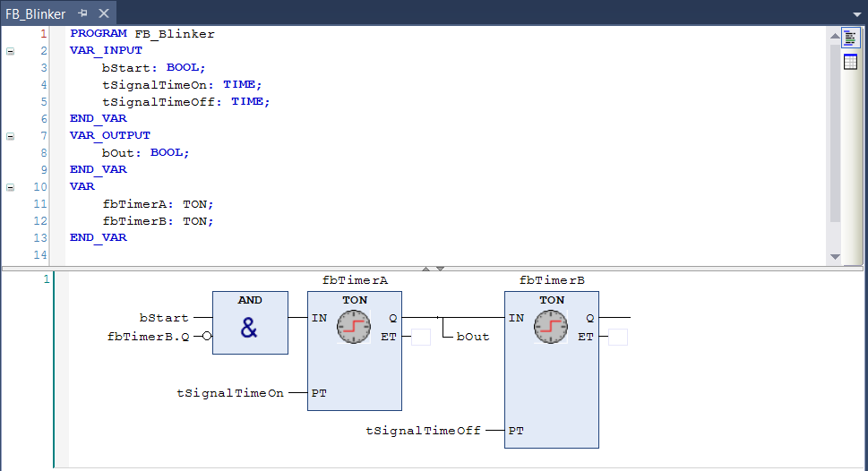The height and width of the screenshot is (471, 868).
Task: Collapse the VAR block at line 10
Action: tap(11, 187)
